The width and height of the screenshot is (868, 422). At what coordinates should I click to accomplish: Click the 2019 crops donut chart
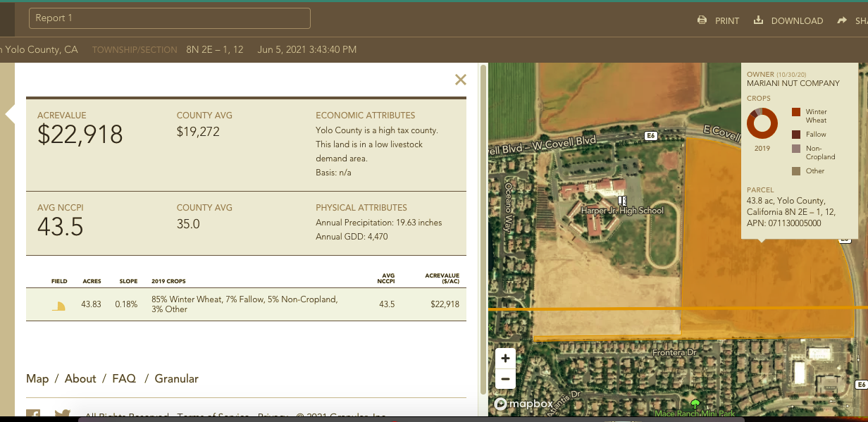point(762,123)
